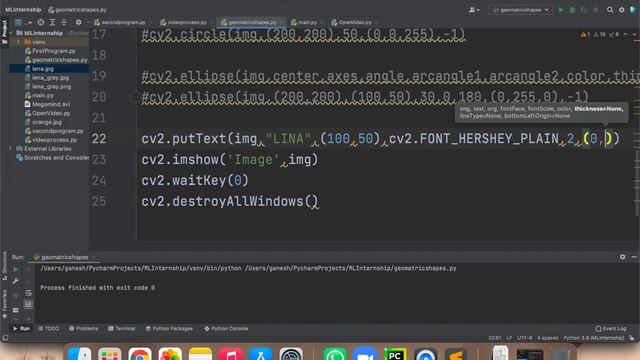Toggle scroll-to-end icon in Run panel
Image resolution: width=640 pixels, height=360 pixels.
coord(28,304)
